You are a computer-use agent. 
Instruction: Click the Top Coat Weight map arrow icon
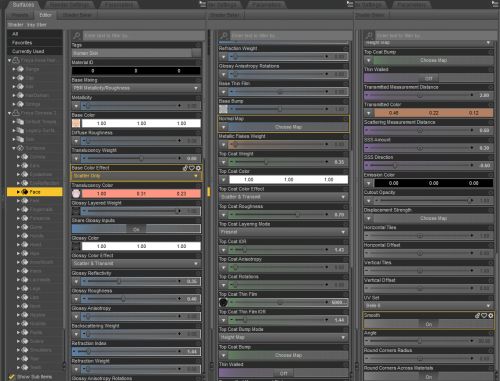[x=223, y=162]
